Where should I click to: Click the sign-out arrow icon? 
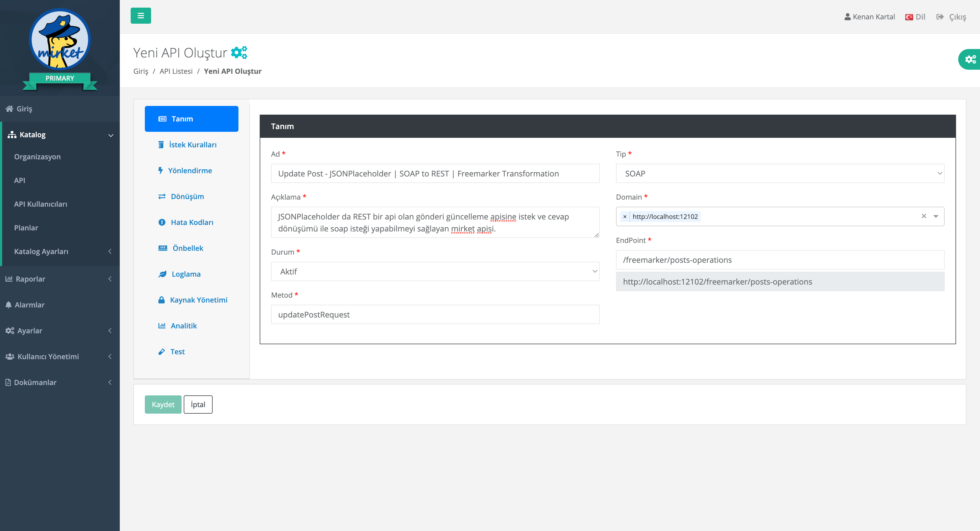pos(940,17)
